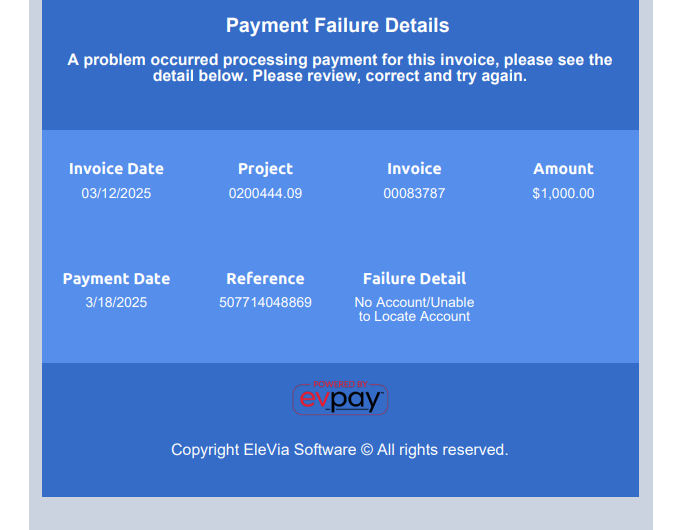Click the Project column label

pyautogui.click(x=265, y=169)
